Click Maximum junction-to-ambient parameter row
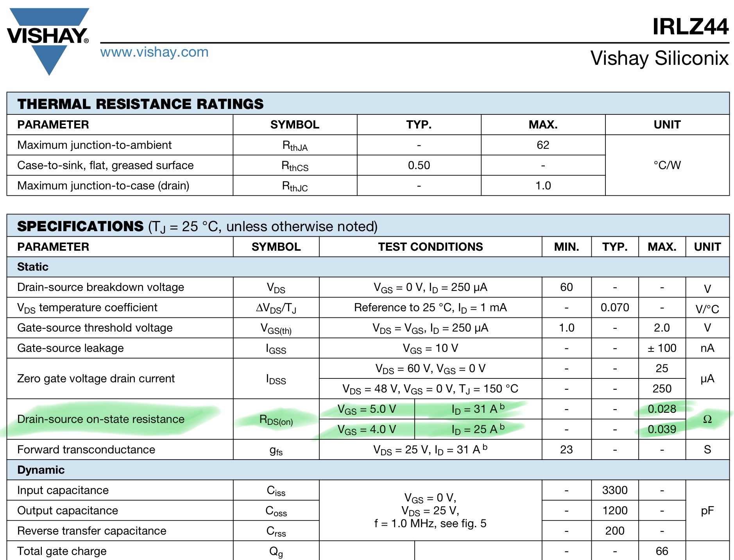The width and height of the screenshot is (734, 560). click(94, 145)
